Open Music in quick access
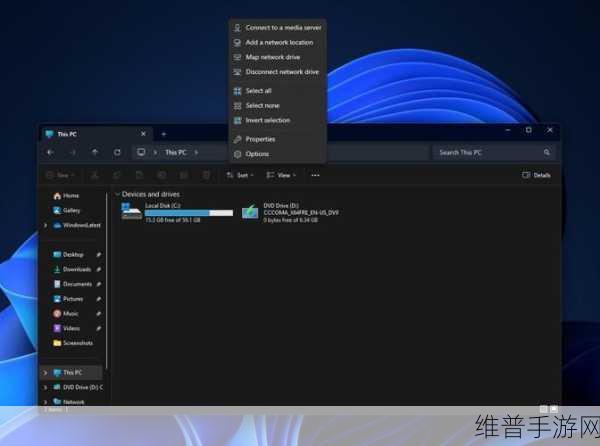Screen dimensions: 600x446 tap(65, 314)
